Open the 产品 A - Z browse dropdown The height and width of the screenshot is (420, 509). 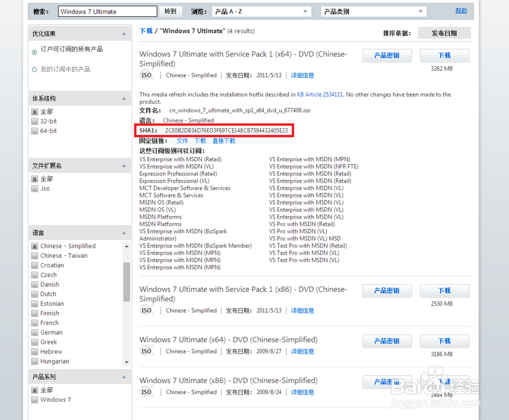point(261,12)
